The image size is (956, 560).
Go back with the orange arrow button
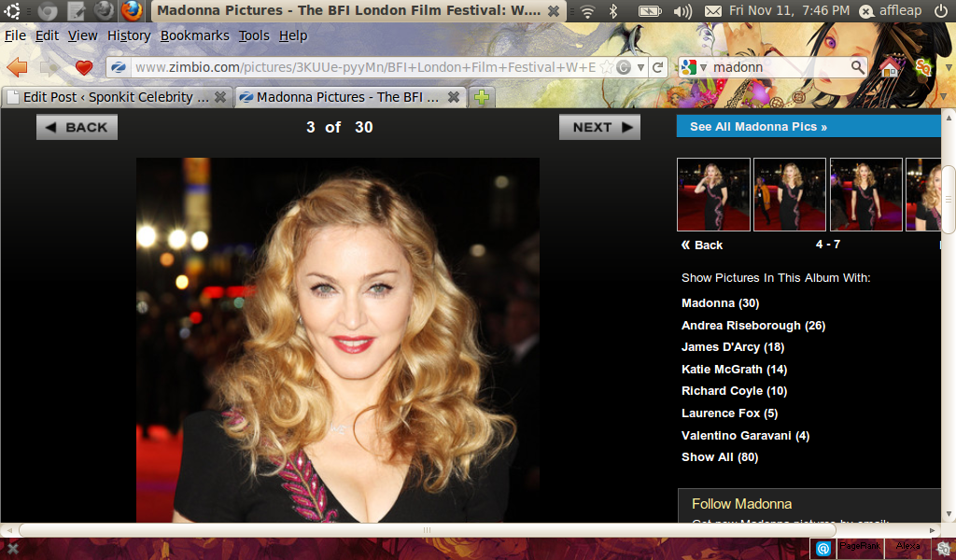tap(18, 66)
